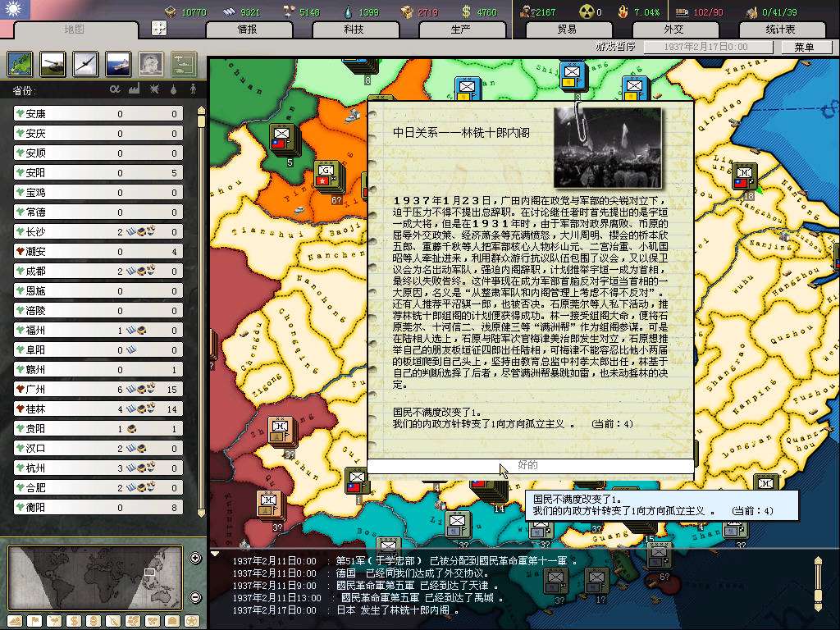The width and height of the screenshot is (840, 630).
Task: Click the Republic of China flag emblem
Action: click(x=15, y=9)
